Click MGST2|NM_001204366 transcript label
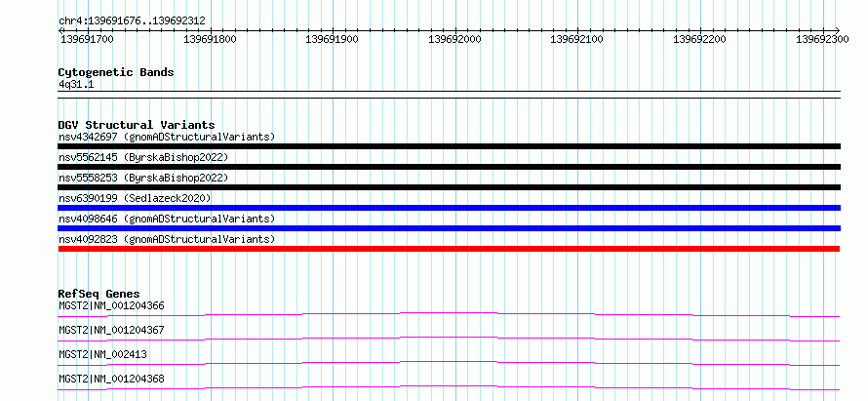The height and width of the screenshot is (401, 868). [x=111, y=305]
